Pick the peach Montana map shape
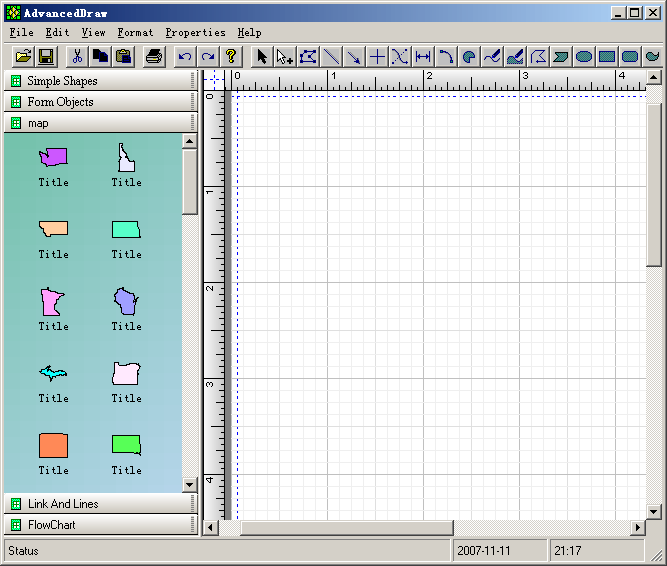Viewport: 667px width, 566px height. (53, 228)
